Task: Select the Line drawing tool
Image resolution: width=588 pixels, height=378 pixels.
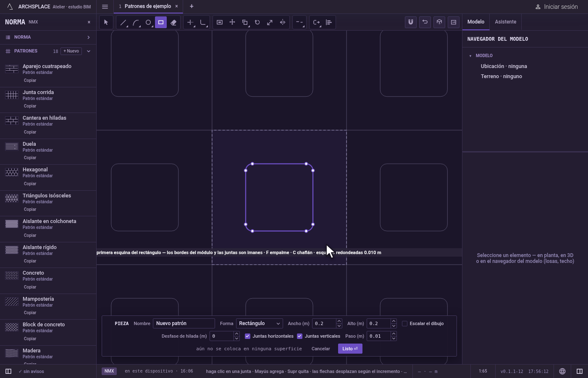Action: pos(123,22)
